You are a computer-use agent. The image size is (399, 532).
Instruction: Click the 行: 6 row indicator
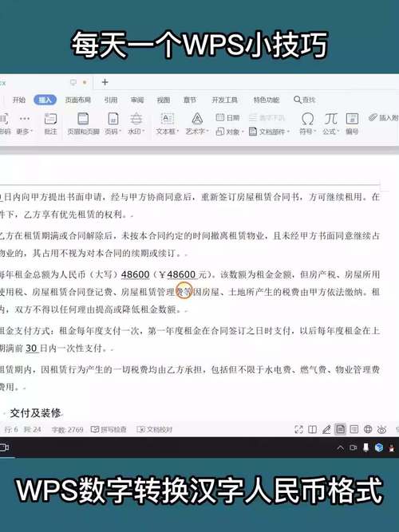[x=11, y=430]
